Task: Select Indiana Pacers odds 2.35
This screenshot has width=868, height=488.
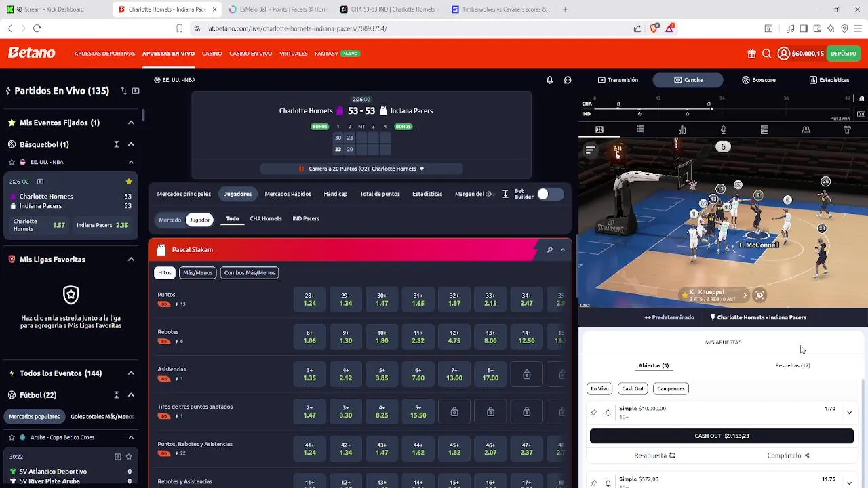Action: pyautogui.click(x=102, y=225)
